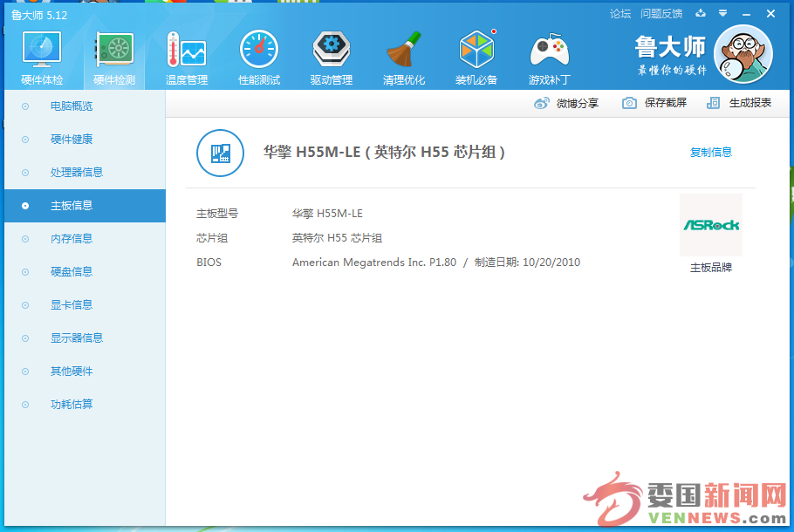Click the 主板型号 field label
This screenshot has width=794, height=532.
point(217,214)
